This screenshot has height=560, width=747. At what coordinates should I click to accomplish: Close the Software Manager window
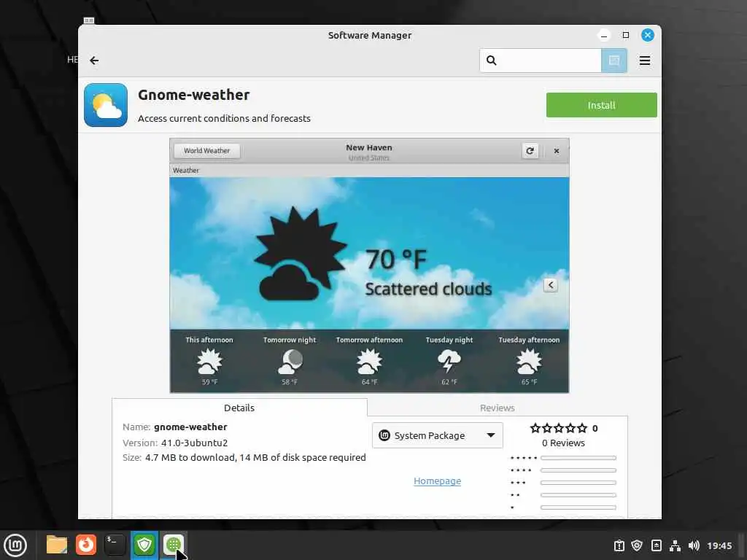click(648, 35)
